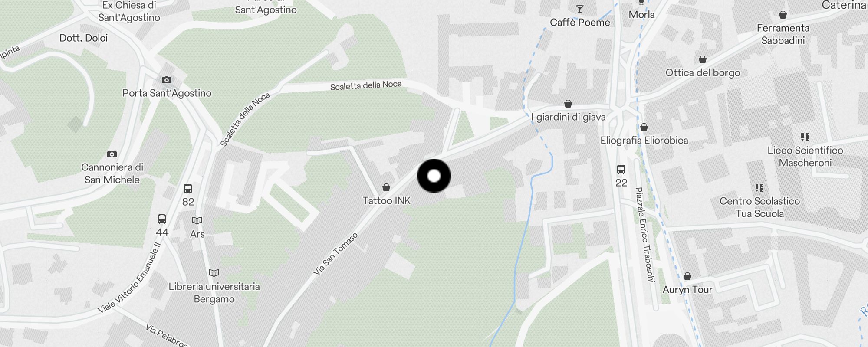868x347 pixels.
Task: Click bus stop 22 icon
Action: click(621, 170)
